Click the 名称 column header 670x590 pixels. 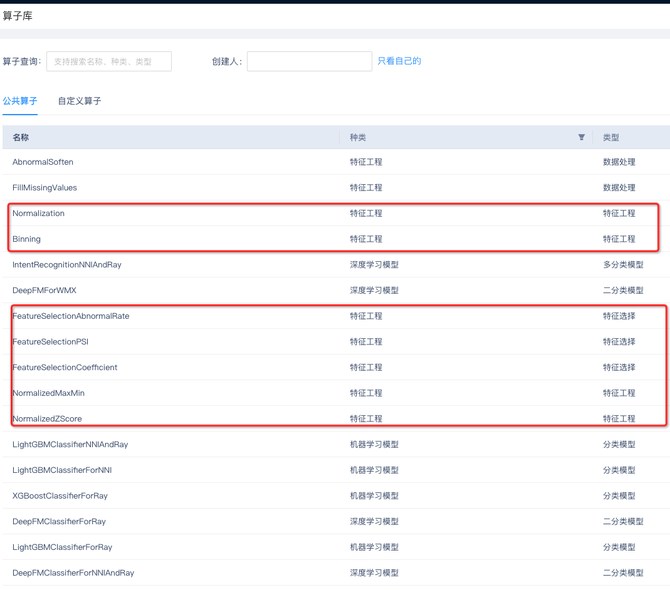coord(21,137)
